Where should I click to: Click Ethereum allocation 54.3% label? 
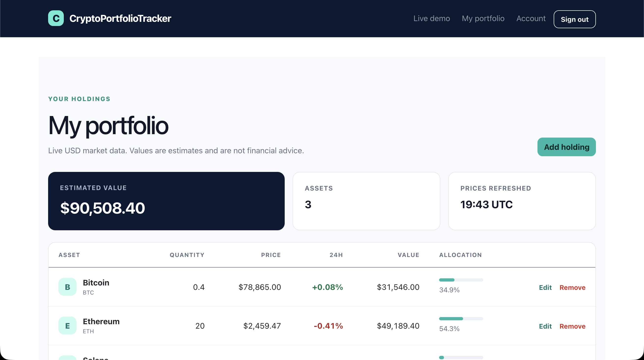(x=449, y=329)
